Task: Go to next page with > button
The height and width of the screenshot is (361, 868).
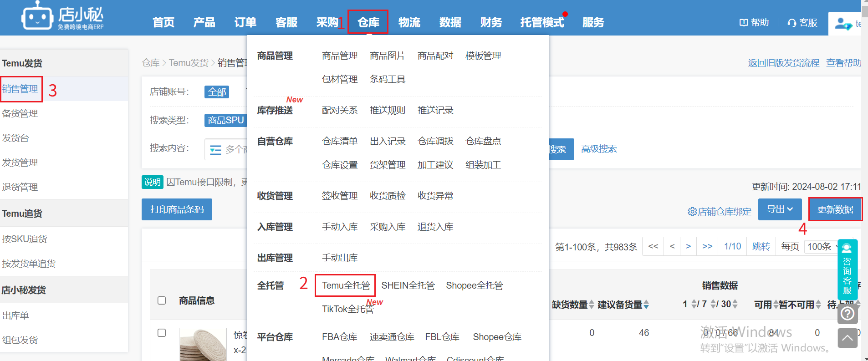Action: coord(688,246)
